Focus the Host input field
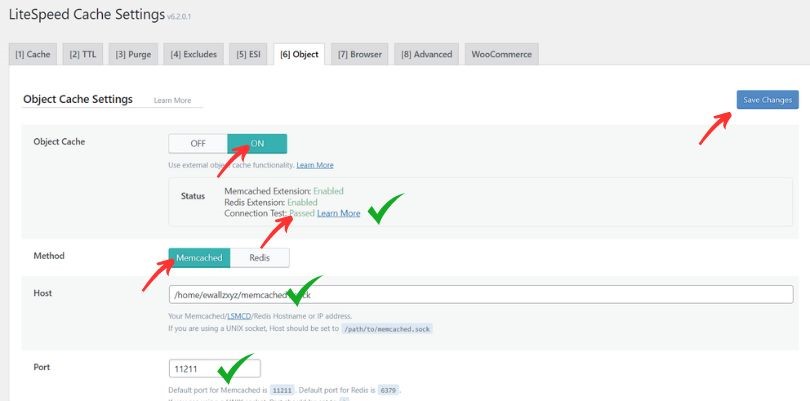Image resolution: width=810 pixels, height=401 pixels. [x=481, y=295]
